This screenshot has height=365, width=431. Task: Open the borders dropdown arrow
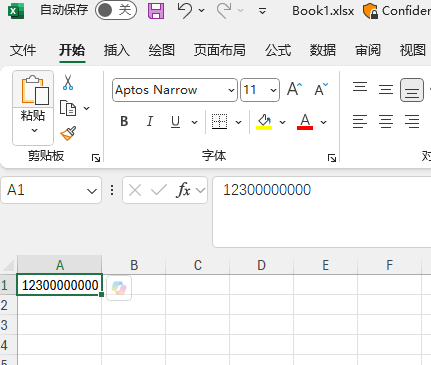pyautogui.click(x=238, y=122)
